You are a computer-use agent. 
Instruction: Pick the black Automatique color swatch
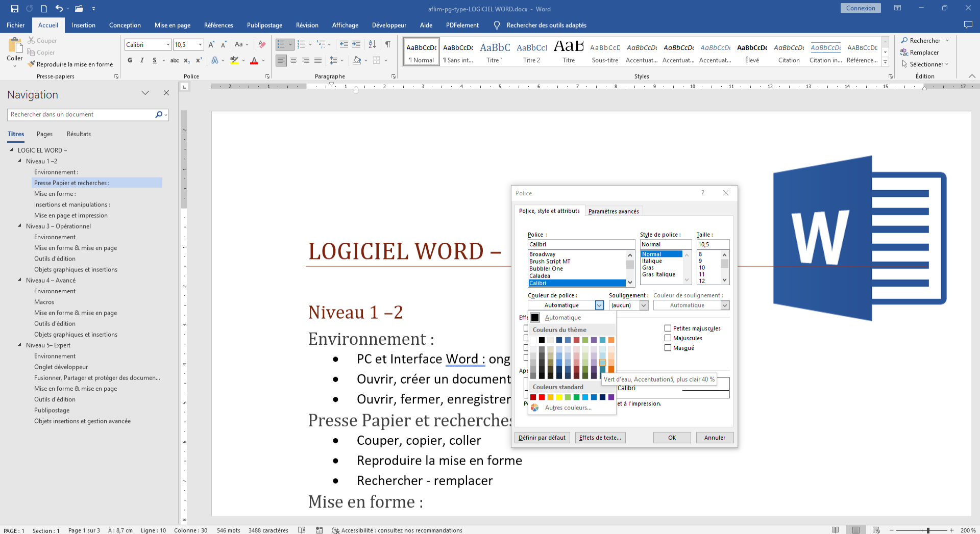tap(535, 317)
